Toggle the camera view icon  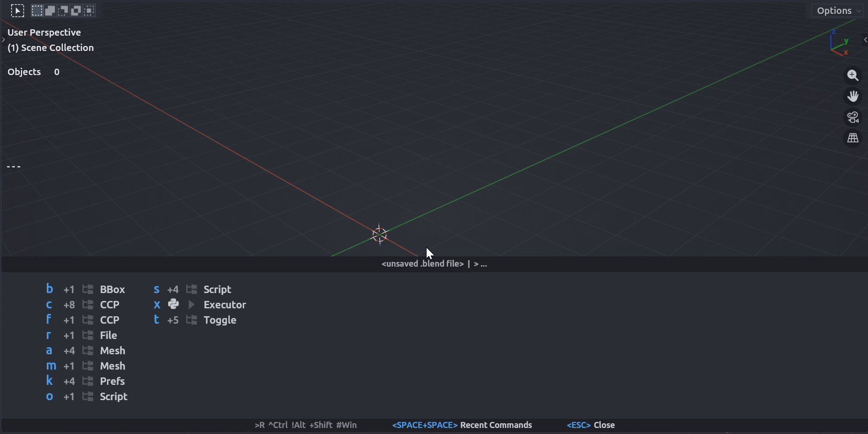pyautogui.click(x=853, y=117)
